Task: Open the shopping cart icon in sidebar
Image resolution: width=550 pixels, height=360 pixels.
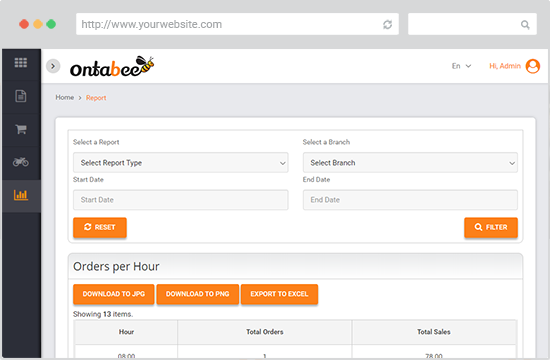Action: point(21,129)
